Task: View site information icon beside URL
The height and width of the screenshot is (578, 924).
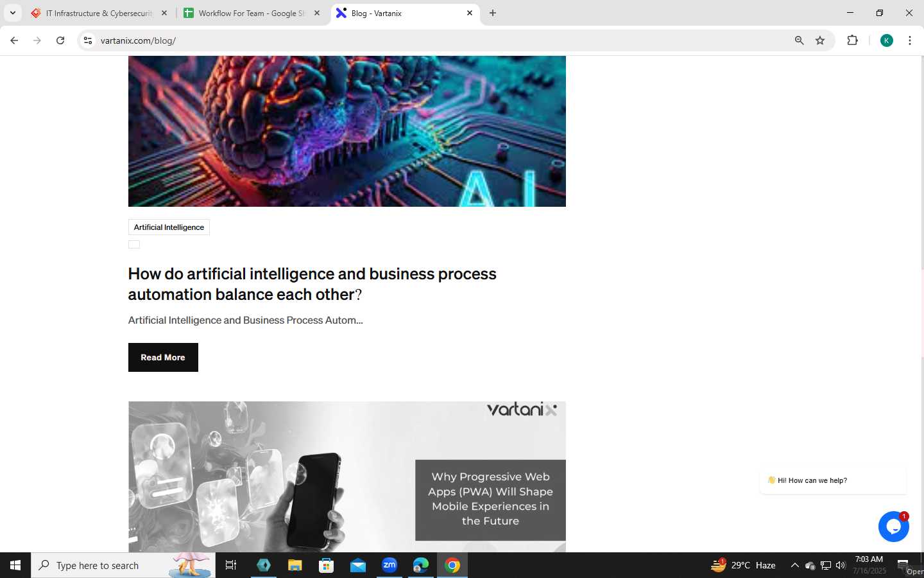Action: pyautogui.click(x=88, y=40)
